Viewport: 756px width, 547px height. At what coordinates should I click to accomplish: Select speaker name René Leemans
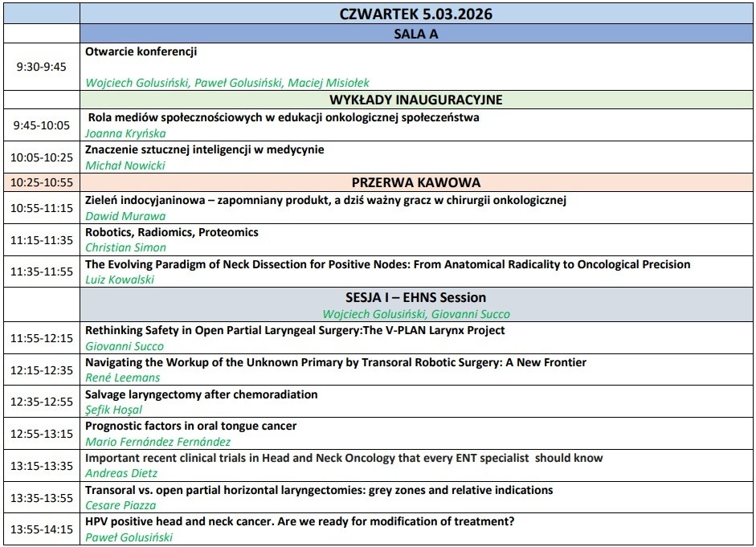[122, 378]
